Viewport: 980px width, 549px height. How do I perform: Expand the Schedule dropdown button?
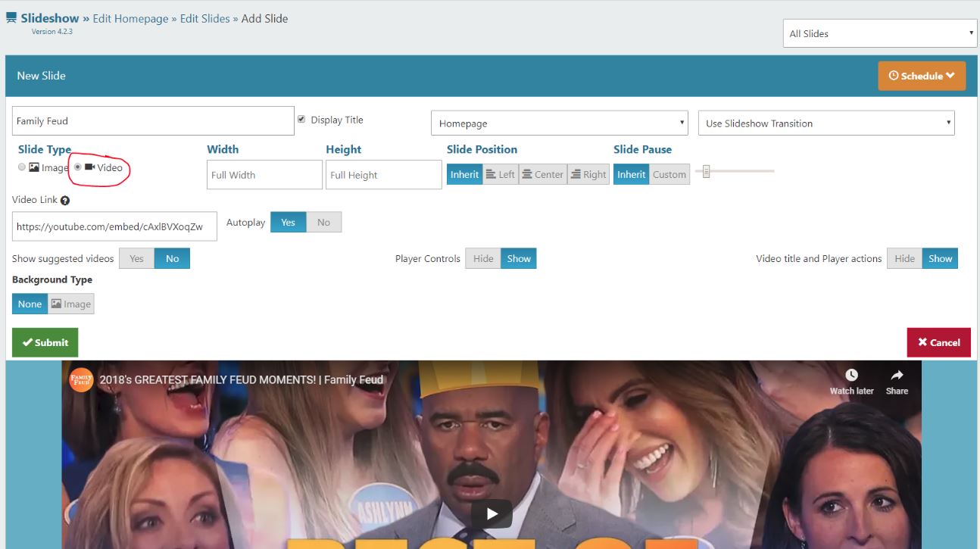pyautogui.click(x=922, y=76)
